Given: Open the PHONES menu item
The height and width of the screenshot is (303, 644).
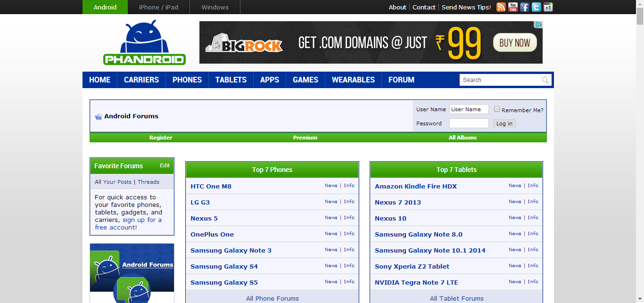Looking at the screenshot, I should click(x=187, y=80).
